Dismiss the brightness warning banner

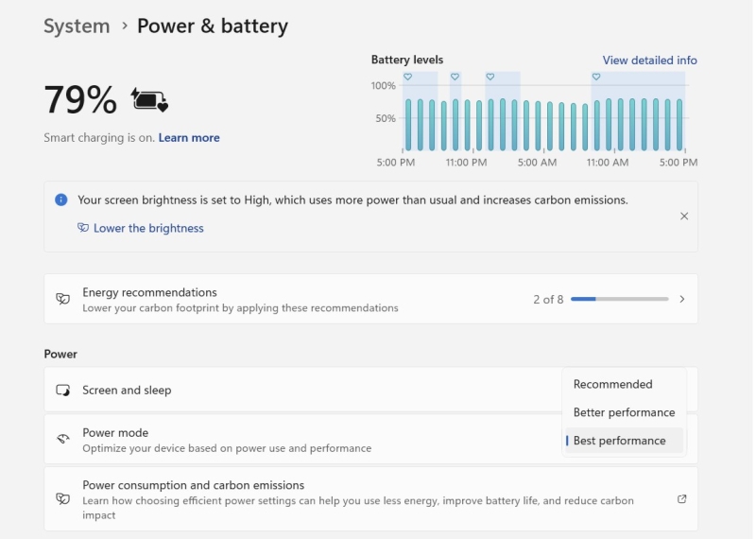[x=684, y=216]
